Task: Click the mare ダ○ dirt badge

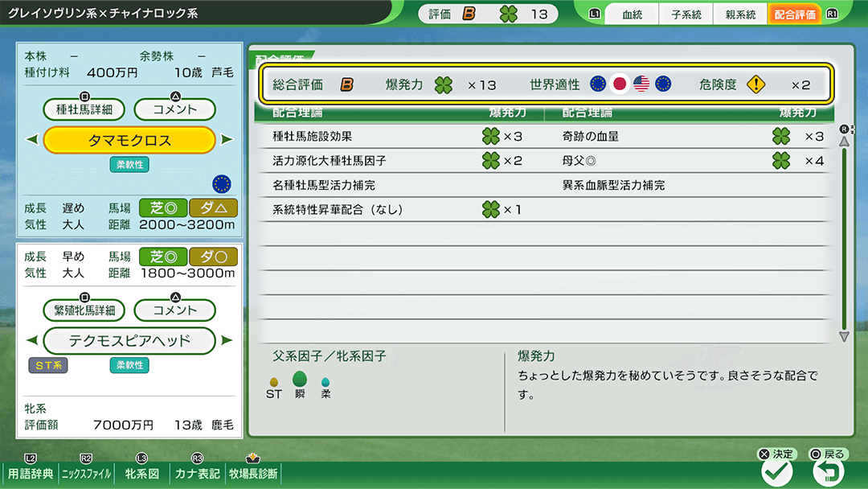Action: [x=213, y=257]
